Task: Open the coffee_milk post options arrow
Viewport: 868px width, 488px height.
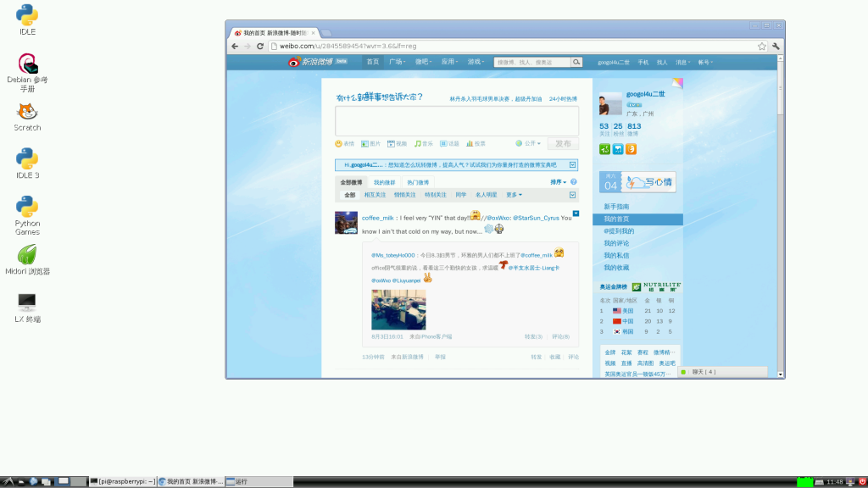Action: [x=576, y=213]
